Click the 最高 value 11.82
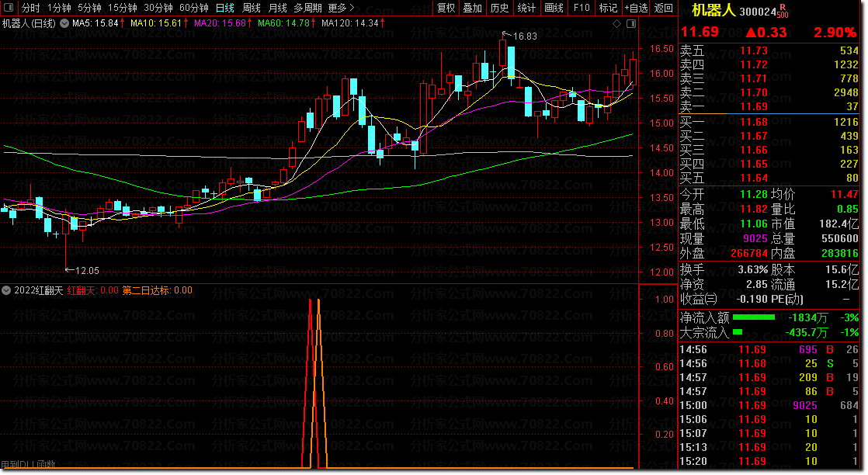The width and height of the screenshot is (868, 475). 754,210
